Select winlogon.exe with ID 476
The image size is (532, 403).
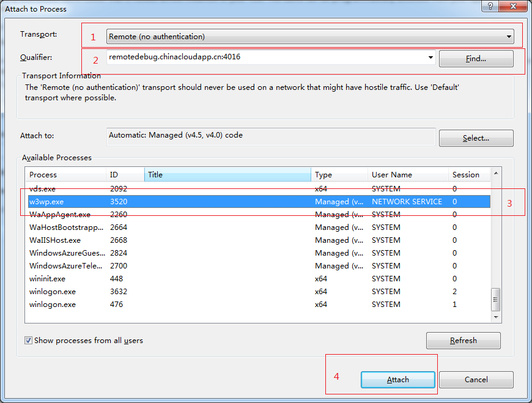point(259,305)
